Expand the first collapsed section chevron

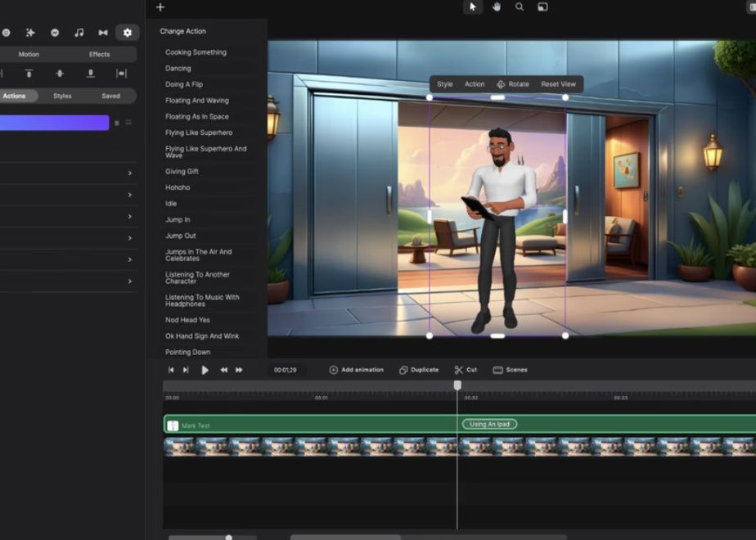point(129,173)
